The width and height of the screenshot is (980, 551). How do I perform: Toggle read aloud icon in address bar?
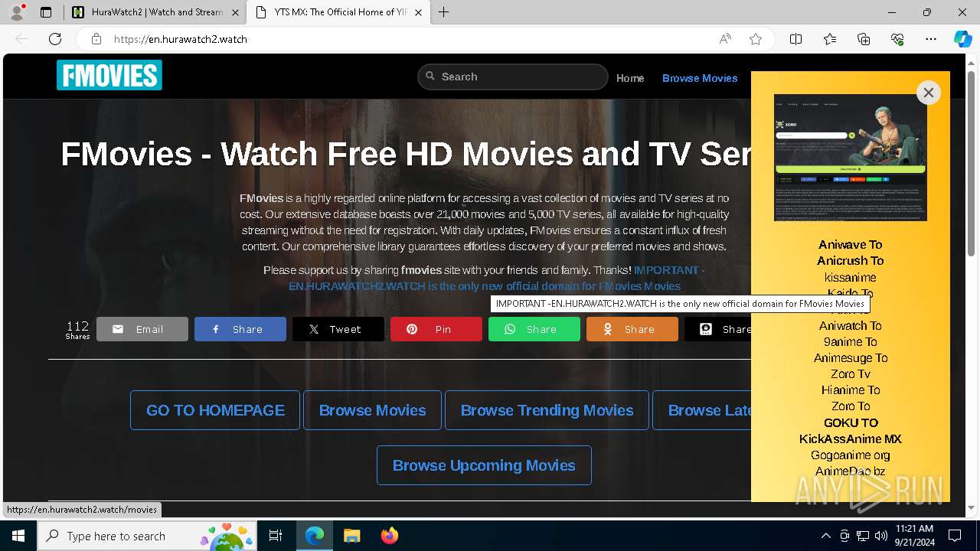point(725,39)
